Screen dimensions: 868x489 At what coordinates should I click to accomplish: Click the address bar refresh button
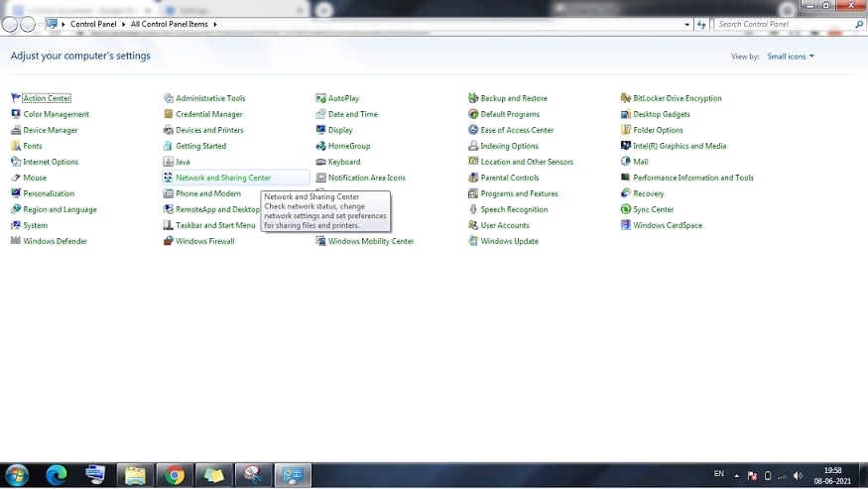[x=701, y=25]
